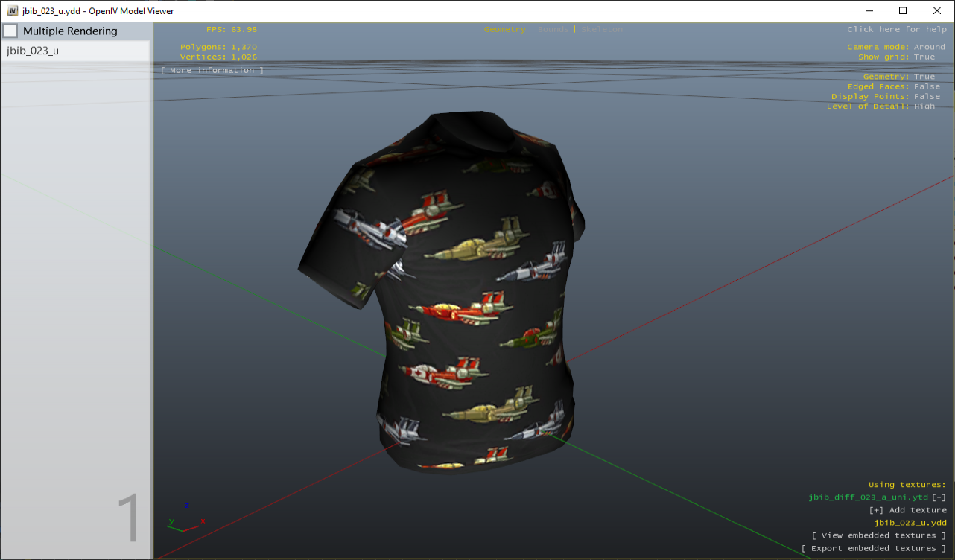Select the jbib_diff_023_a_uni.ytd texture link
The height and width of the screenshot is (560, 955).
pos(868,497)
